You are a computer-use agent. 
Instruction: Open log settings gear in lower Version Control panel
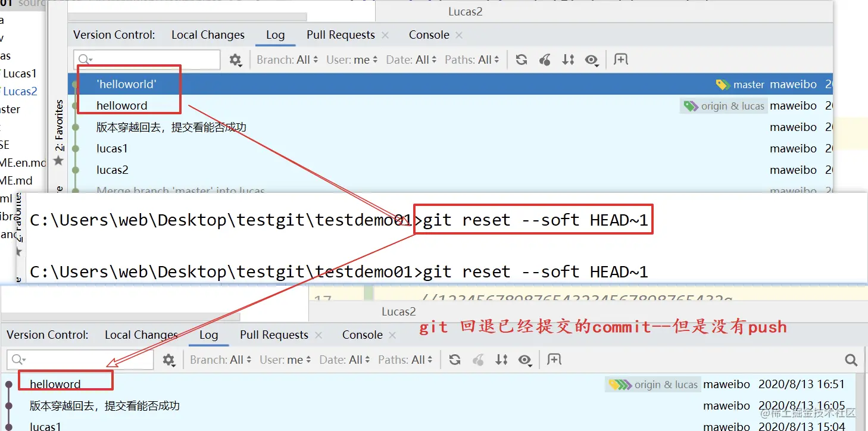(169, 360)
